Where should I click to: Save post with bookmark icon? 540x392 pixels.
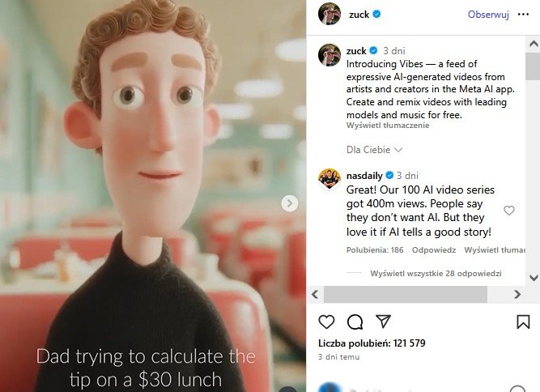523,322
